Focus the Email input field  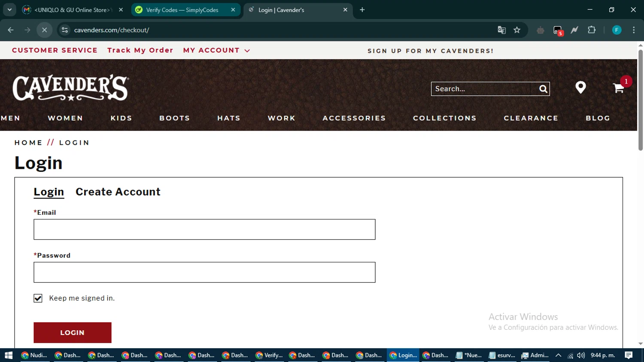204,229
